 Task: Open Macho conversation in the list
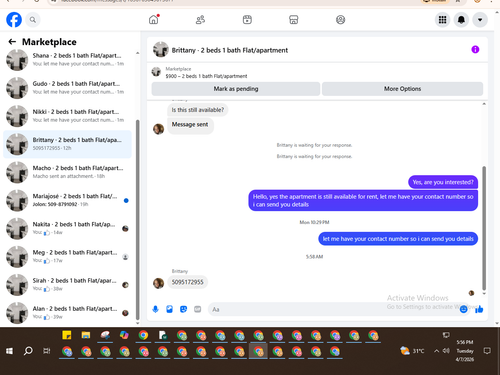[68, 172]
